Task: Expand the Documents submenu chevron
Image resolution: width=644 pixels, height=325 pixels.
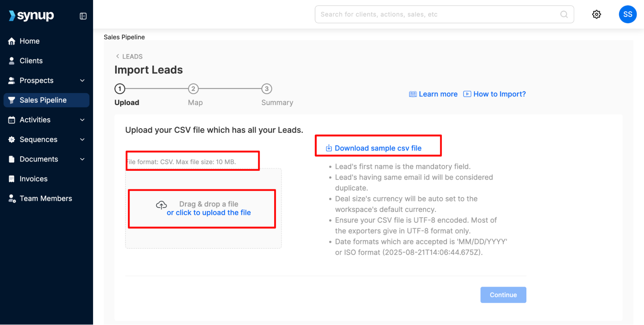Action: click(82, 159)
